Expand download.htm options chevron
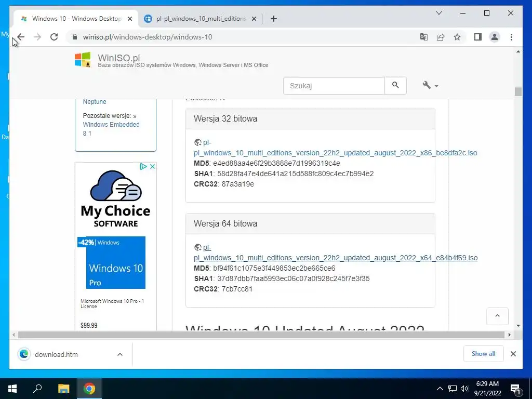The image size is (532, 399). point(120,354)
